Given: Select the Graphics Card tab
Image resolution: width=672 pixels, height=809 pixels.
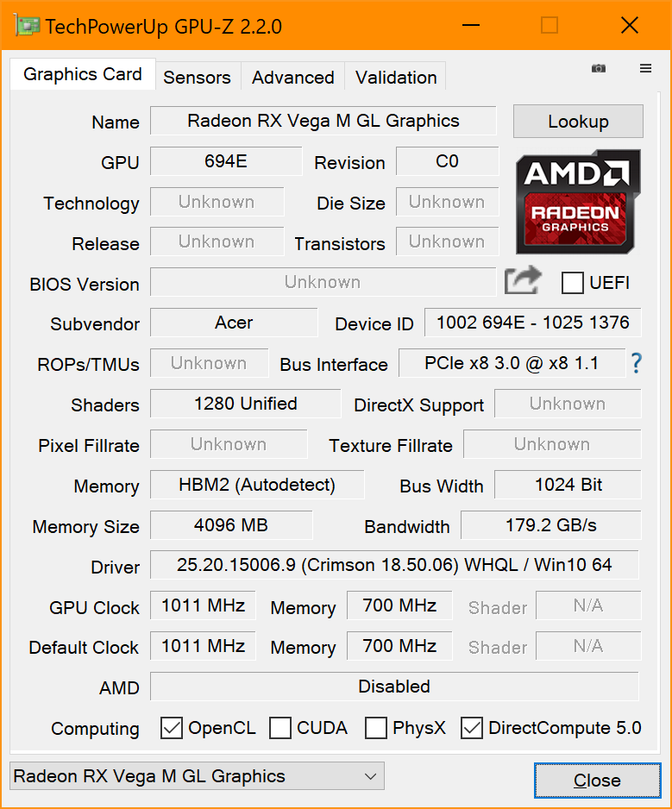Looking at the screenshot, I should 83,74.
